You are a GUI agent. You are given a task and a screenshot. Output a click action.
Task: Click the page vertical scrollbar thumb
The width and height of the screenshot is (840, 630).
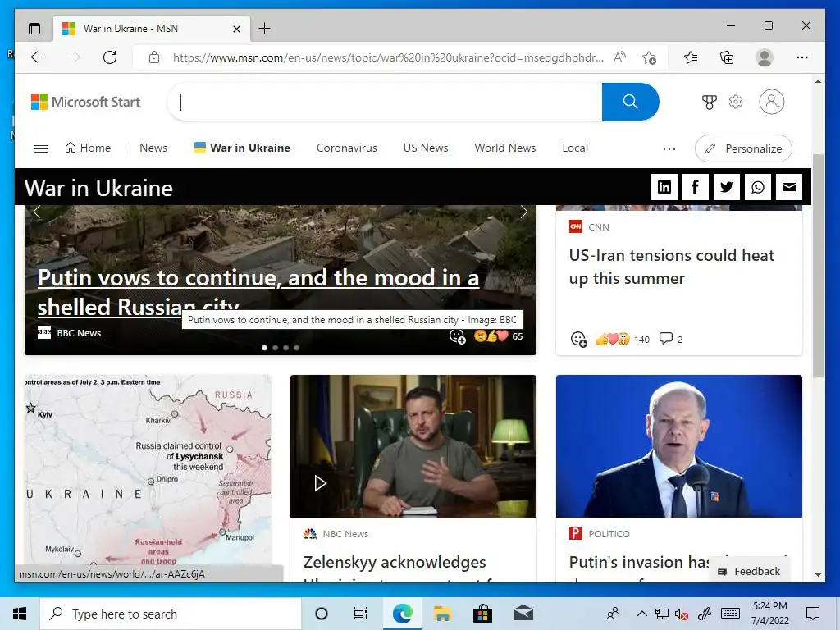click(818, 265)
